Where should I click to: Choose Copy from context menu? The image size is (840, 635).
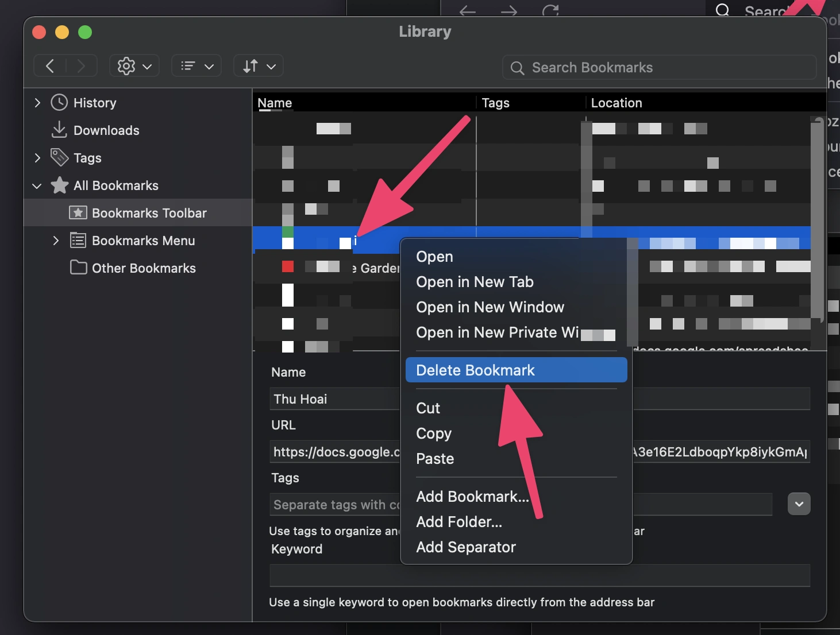tap(516, 433)
